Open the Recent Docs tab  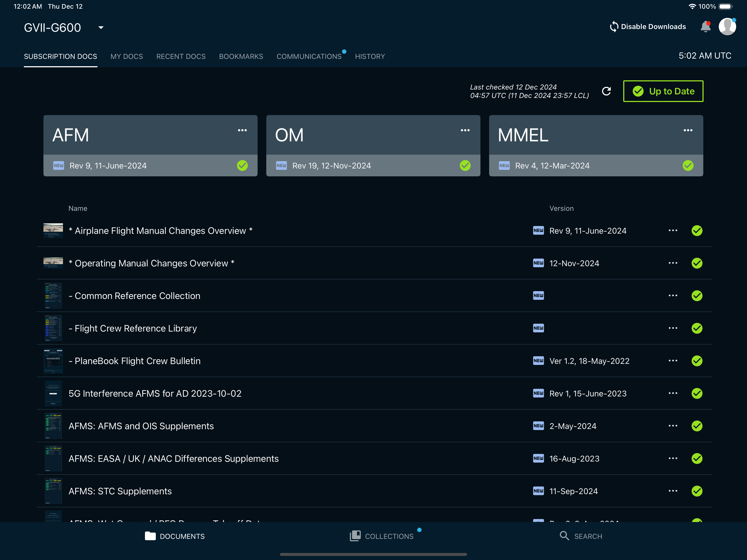tap(181, 56)
